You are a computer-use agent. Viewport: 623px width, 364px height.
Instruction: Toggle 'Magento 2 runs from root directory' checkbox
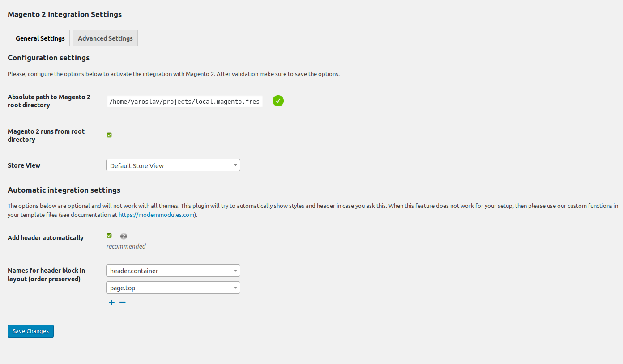pyautogui.click(x=109, y=135)
